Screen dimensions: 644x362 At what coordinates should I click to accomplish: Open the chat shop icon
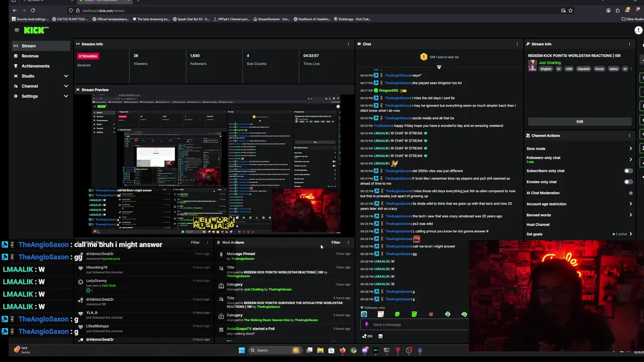click(380, 336)
